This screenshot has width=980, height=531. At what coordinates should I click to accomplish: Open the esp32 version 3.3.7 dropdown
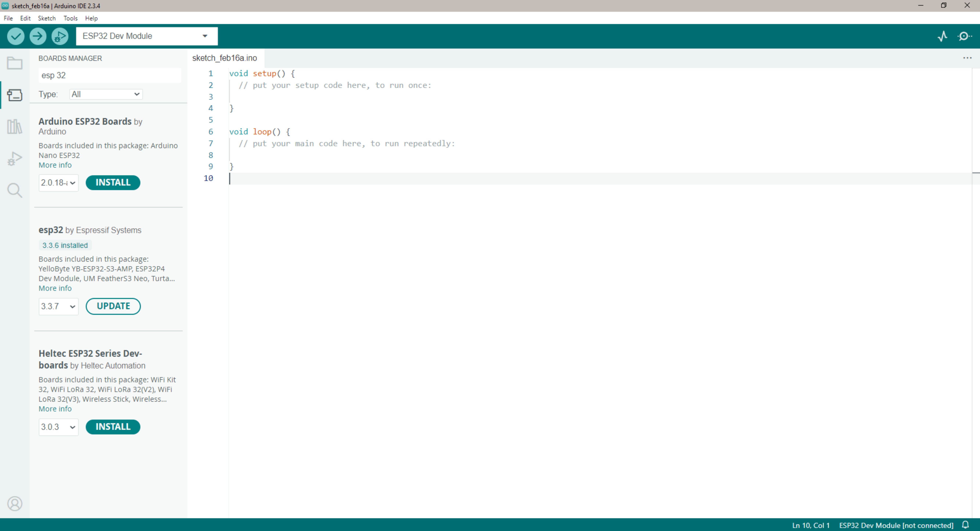tap(58, 306)
